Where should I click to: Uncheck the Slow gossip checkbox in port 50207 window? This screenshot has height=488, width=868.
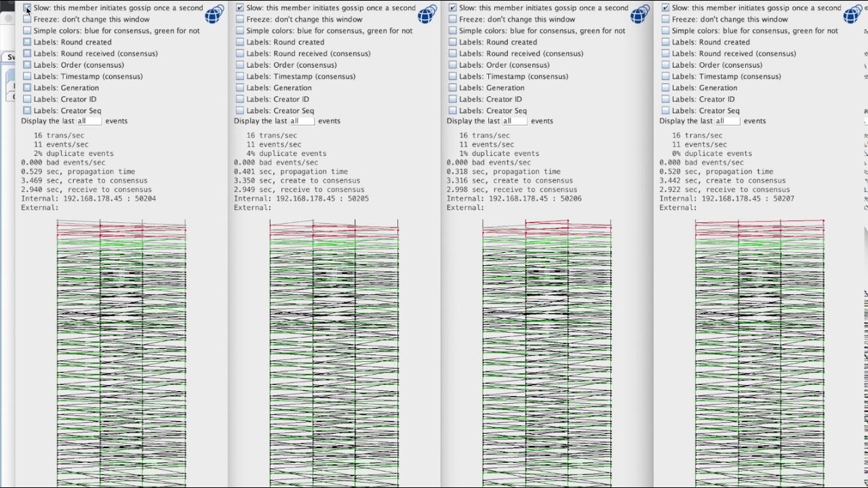pos(666,8)
